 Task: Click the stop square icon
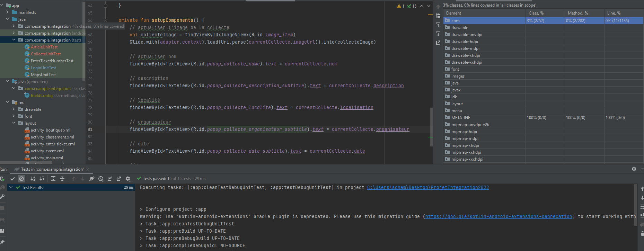pyautogui.click(x=2, y=208)
